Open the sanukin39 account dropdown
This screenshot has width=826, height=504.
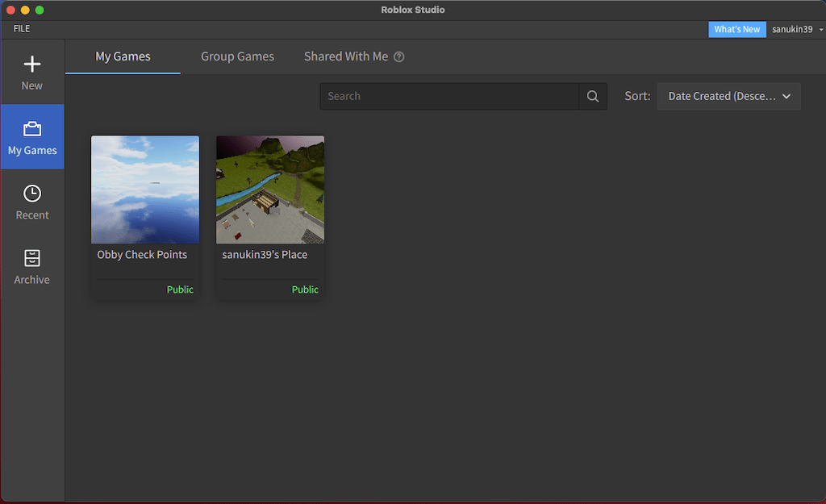(x=796, y=29)
